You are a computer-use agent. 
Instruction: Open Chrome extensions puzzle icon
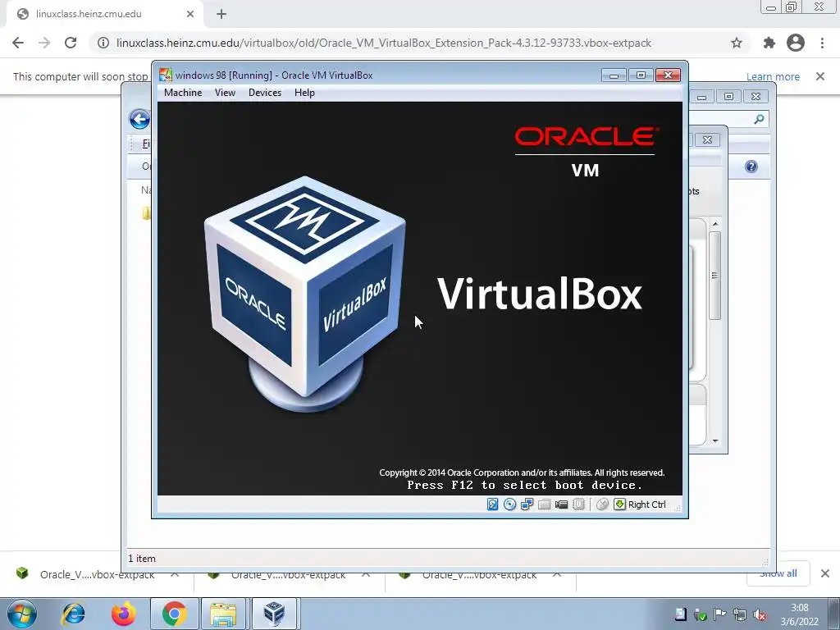click(x=769, y=43)
